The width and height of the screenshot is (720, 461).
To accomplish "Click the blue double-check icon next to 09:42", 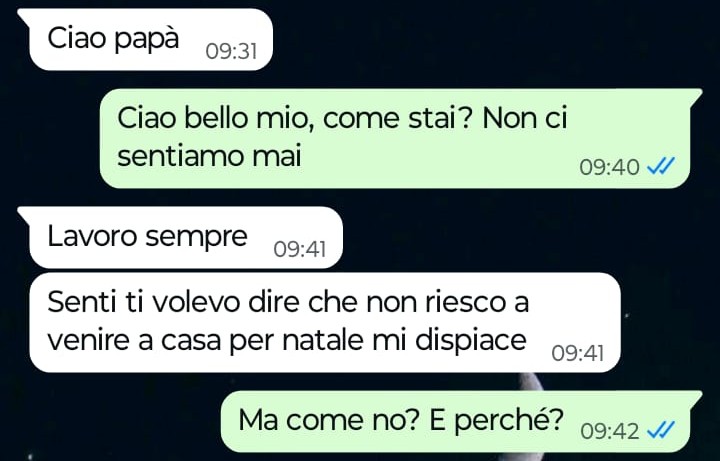I will point(661,430).
